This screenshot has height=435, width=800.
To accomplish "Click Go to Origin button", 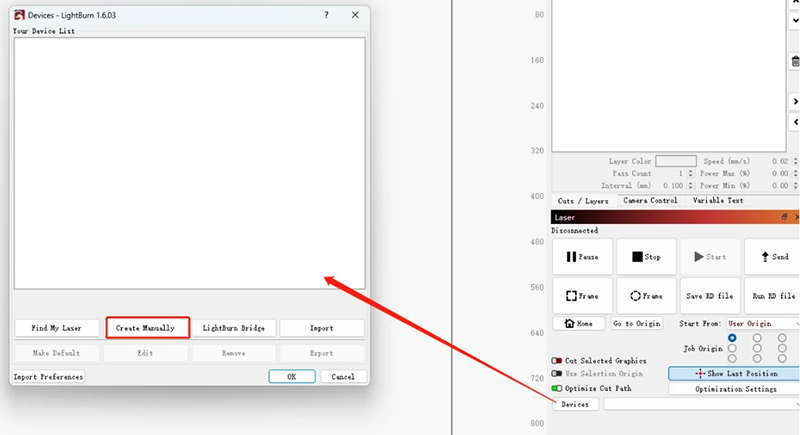I will pyautogui.click(x=637, y=323).
